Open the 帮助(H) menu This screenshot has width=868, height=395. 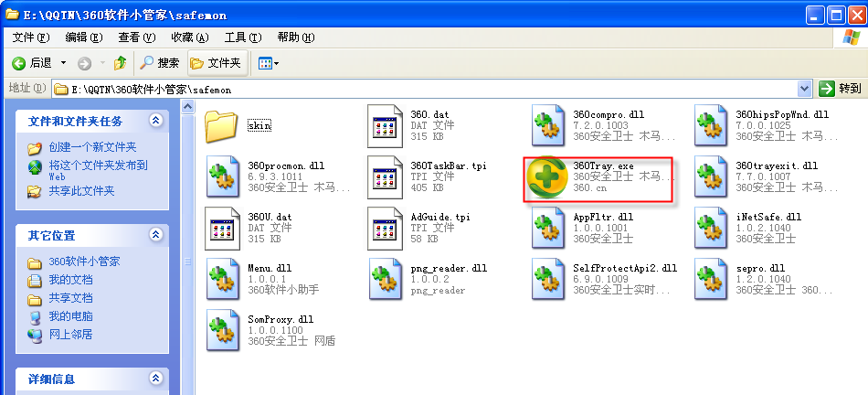coord(296,37)
